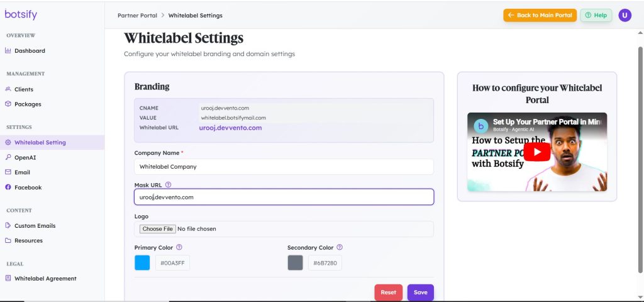Click the botsify logo
This screenshot has width=644, height=302.
(x=21, y=14)
